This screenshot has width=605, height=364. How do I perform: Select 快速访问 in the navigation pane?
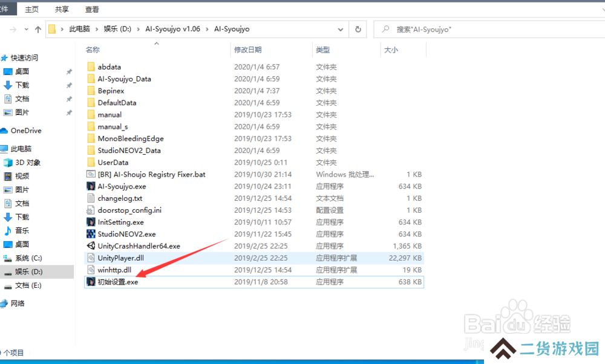(x=24, y=58)
